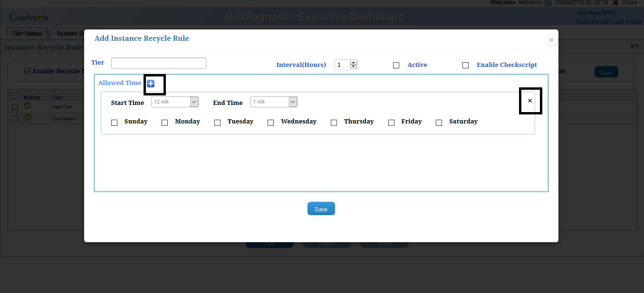Click the Cavisson cell in the table
Screen dimensions: 644x293
coord(64,118)
